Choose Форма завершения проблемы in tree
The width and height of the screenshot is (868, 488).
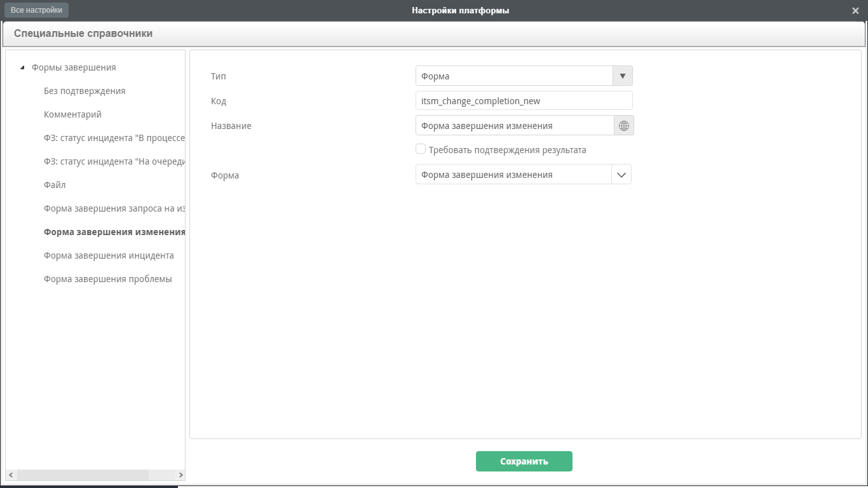(x=108, y=279)
